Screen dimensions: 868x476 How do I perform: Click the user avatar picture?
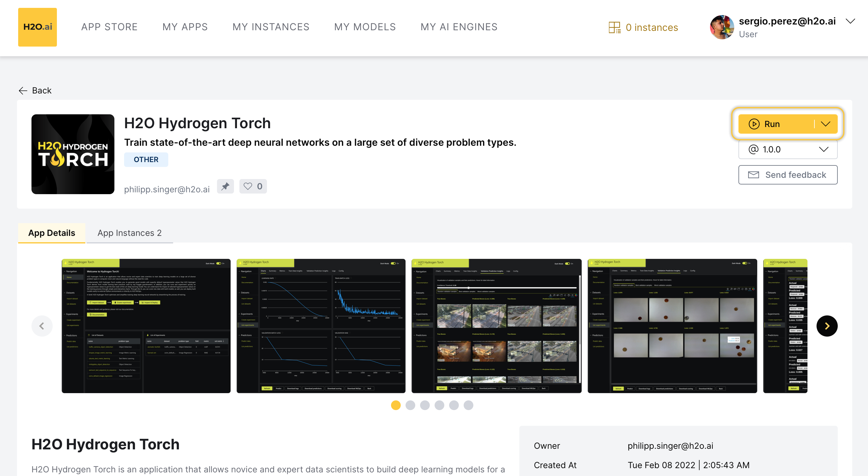click(x=722, y=27)
